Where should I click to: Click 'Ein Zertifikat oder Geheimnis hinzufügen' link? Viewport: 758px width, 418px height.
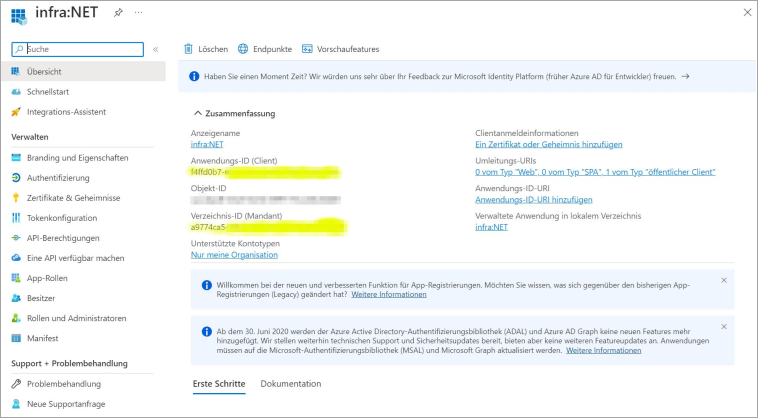coord(548,145)
